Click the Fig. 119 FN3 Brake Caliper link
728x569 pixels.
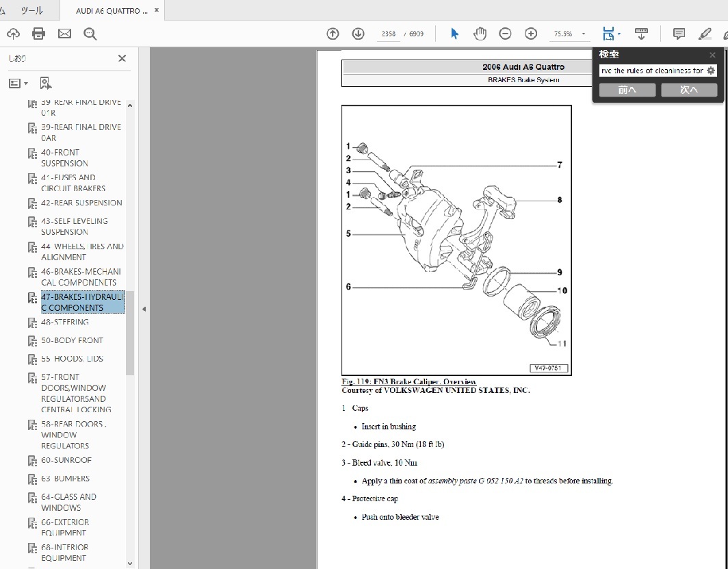coord(408,381)
